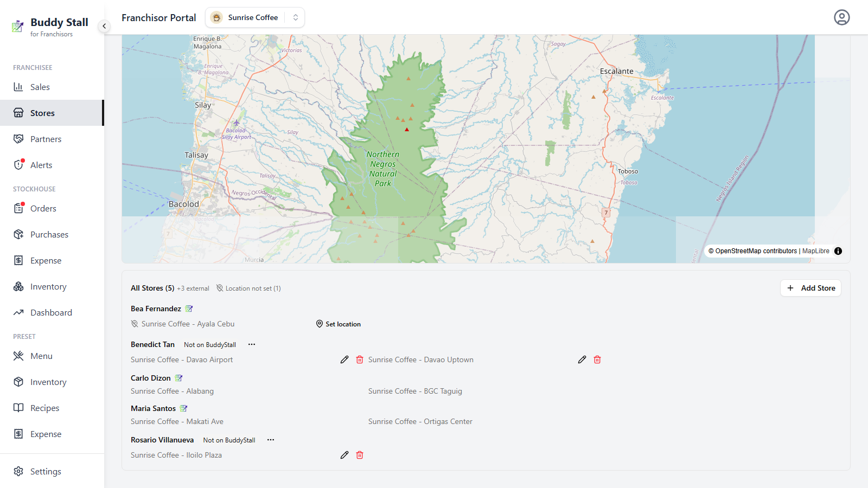The width and height of the screenshot is (868, 488).
Task: Click the +3 external stores label
Action: pos(193,288)
